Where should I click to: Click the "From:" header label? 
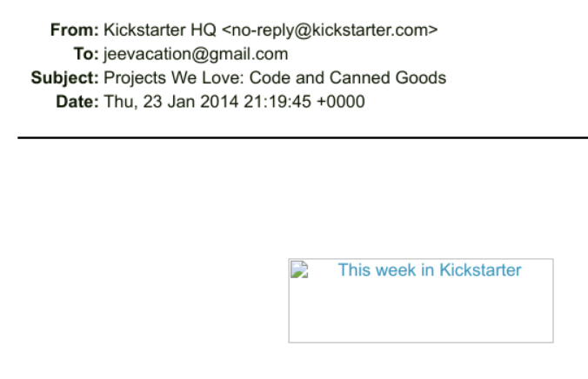click(x=74, y=30)
